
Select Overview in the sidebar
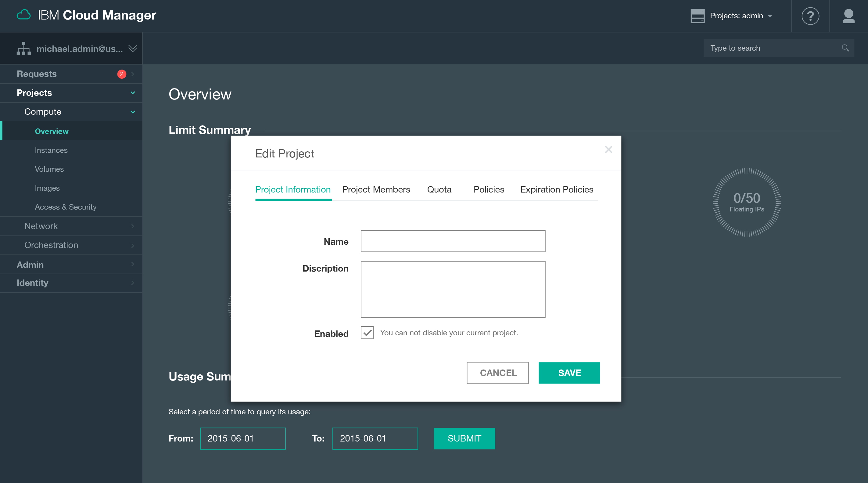click(x=71, y=131)
